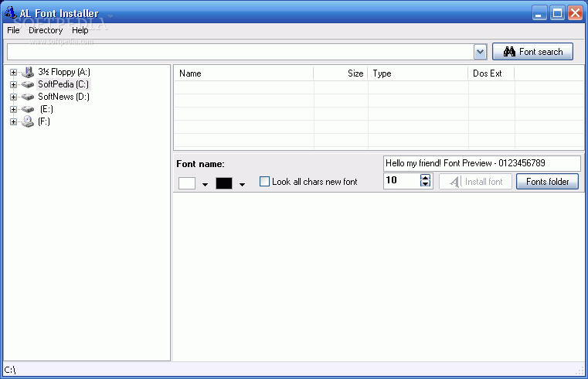Click the 3½ Floppy (A:) drive icon
The height and width of the screenshot is (379, 588).
[x=27, y=72]
